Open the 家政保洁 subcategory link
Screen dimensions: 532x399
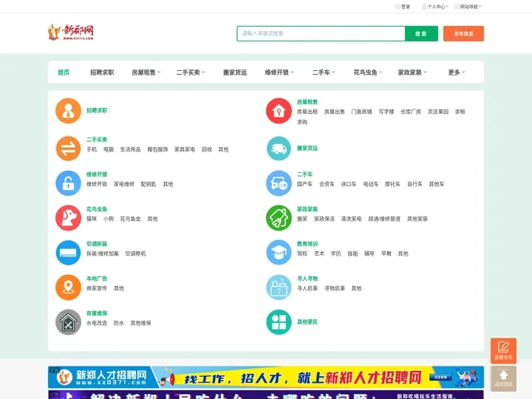pos(324,219)
